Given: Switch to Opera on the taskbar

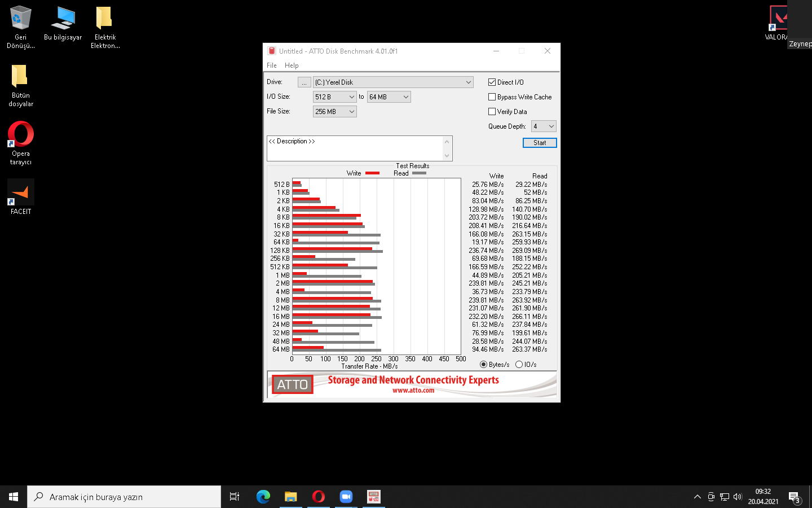Looking at the screenshot, I should 319,497.
